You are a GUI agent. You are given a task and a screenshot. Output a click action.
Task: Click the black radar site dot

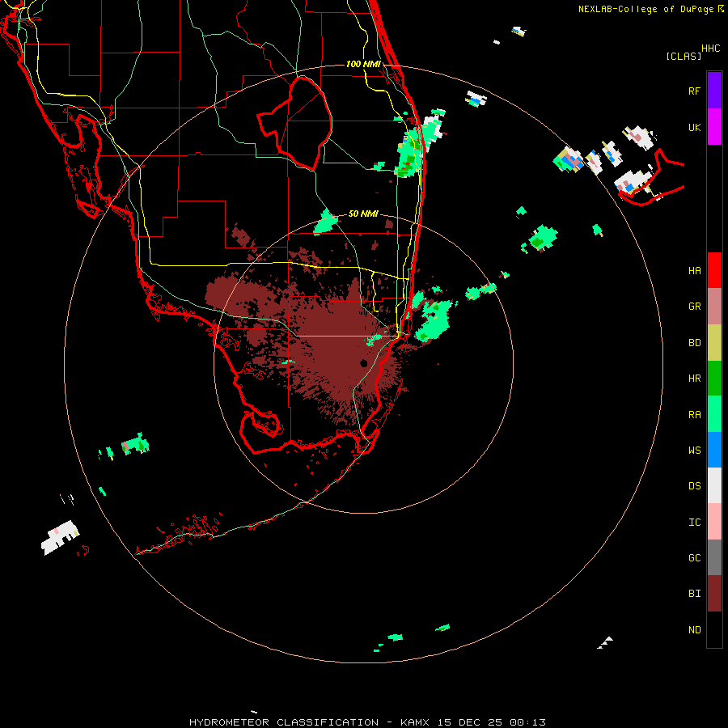tap(364, 363)
